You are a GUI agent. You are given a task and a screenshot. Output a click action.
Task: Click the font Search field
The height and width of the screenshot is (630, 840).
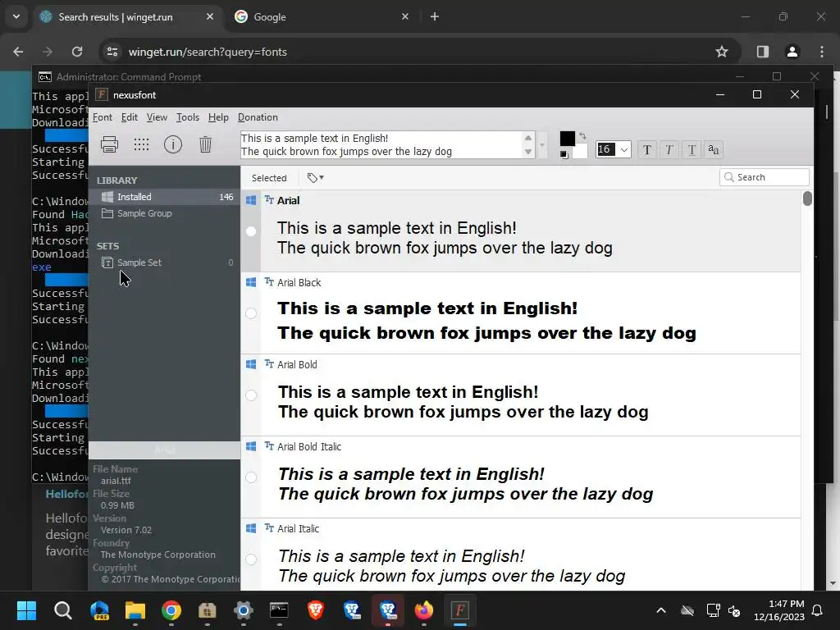[765, 177]
